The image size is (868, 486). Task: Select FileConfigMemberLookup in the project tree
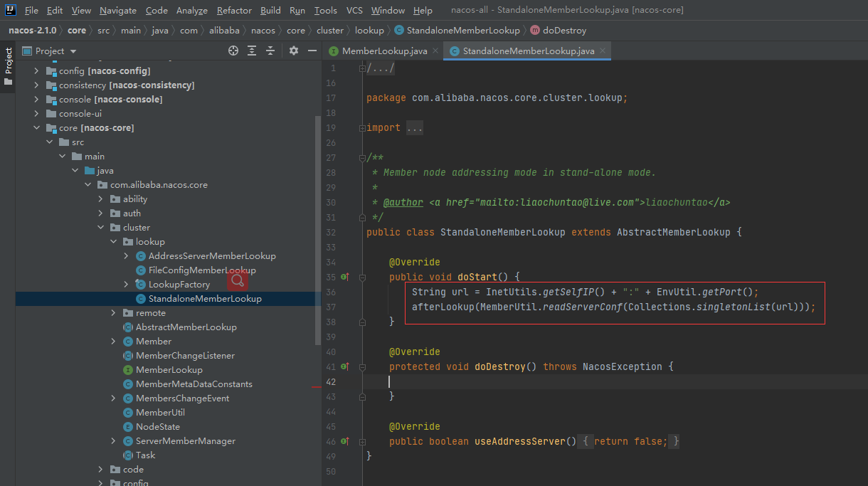[x=202, y=270]
